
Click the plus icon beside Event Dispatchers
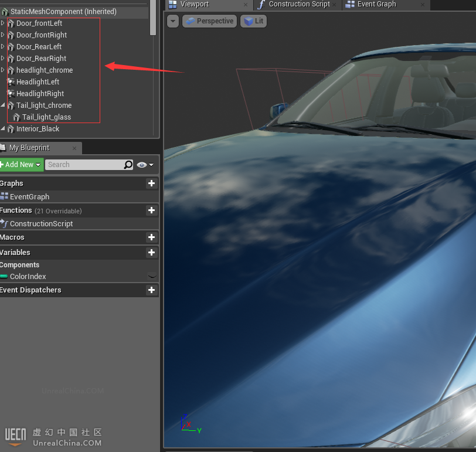click(151, 290)
